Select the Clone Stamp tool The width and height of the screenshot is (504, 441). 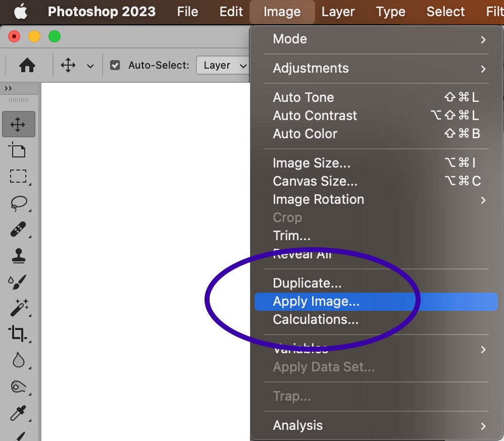18,256
